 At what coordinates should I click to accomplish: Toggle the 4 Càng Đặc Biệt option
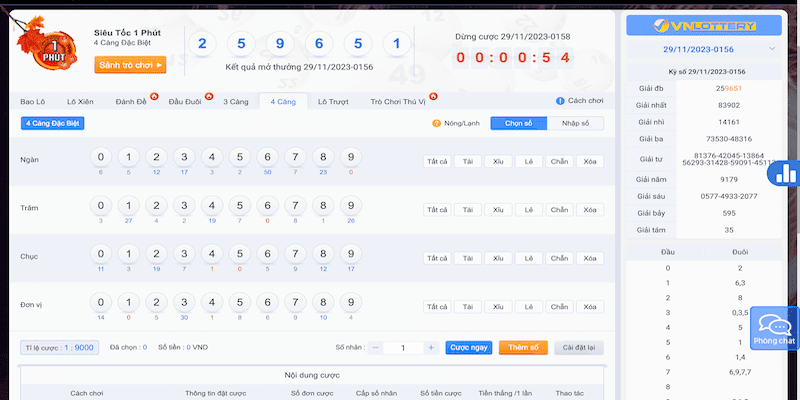52,123
